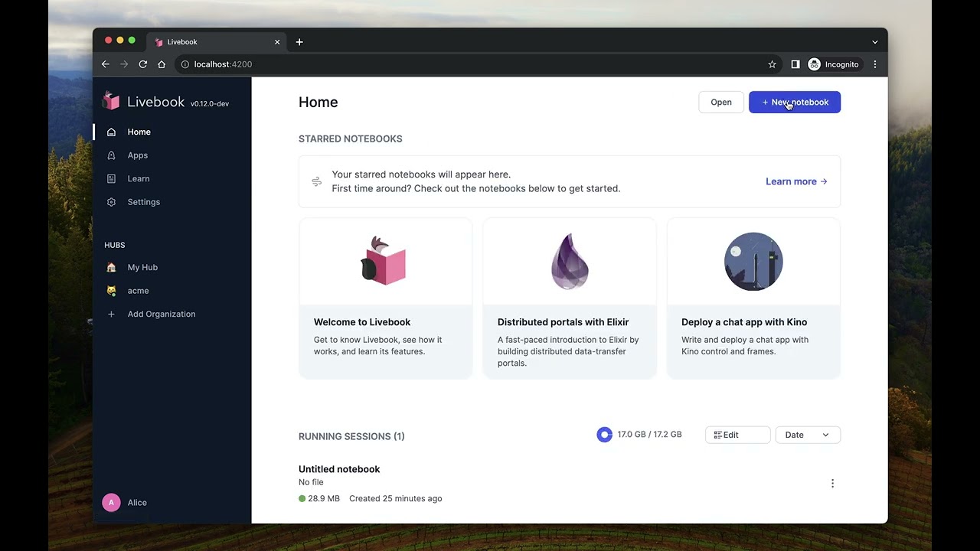
Task: Click the Edit sessions button
Action: tap(737, 435)
